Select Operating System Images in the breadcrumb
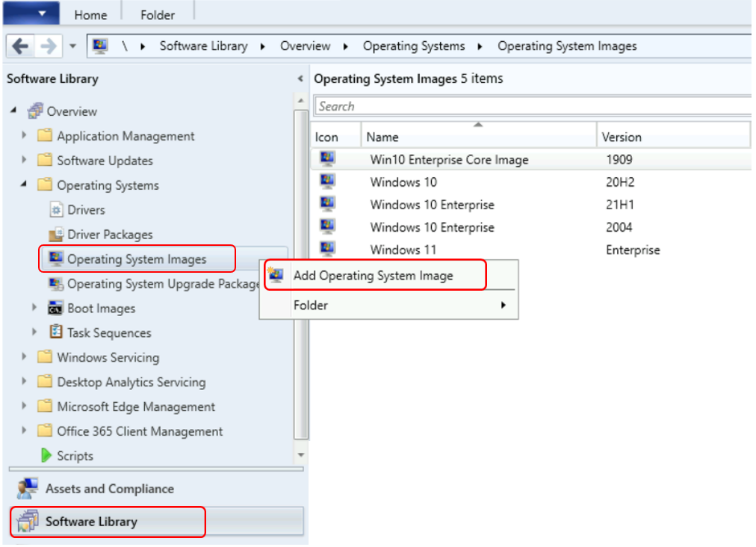The width and height of the screenshot is (756, 547). coord(567,46)
